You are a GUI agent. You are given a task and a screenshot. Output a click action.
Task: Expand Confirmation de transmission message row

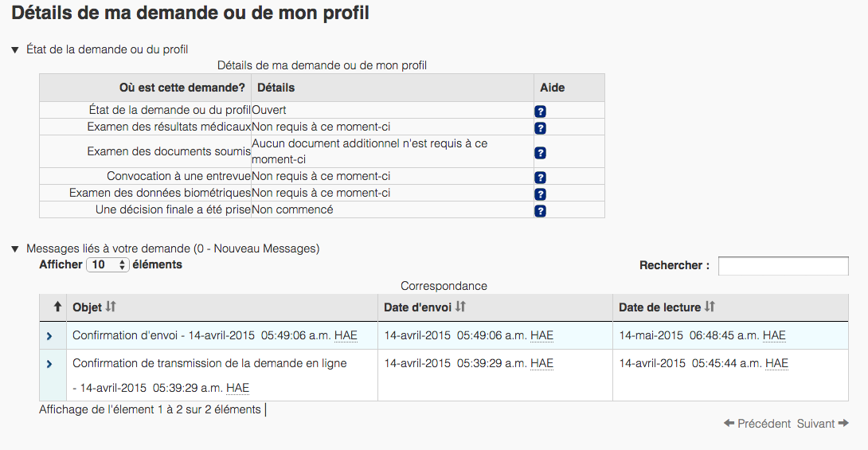pos(49,364)
